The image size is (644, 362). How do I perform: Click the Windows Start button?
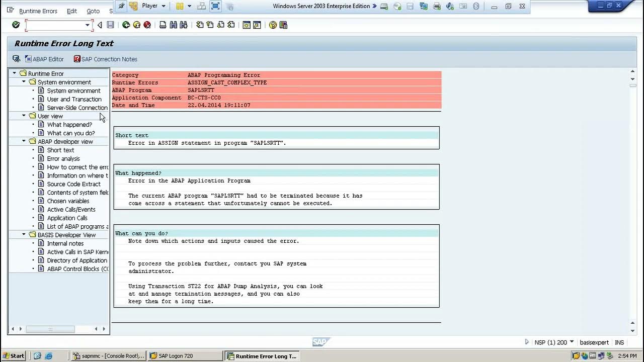(x=13, y=355)
